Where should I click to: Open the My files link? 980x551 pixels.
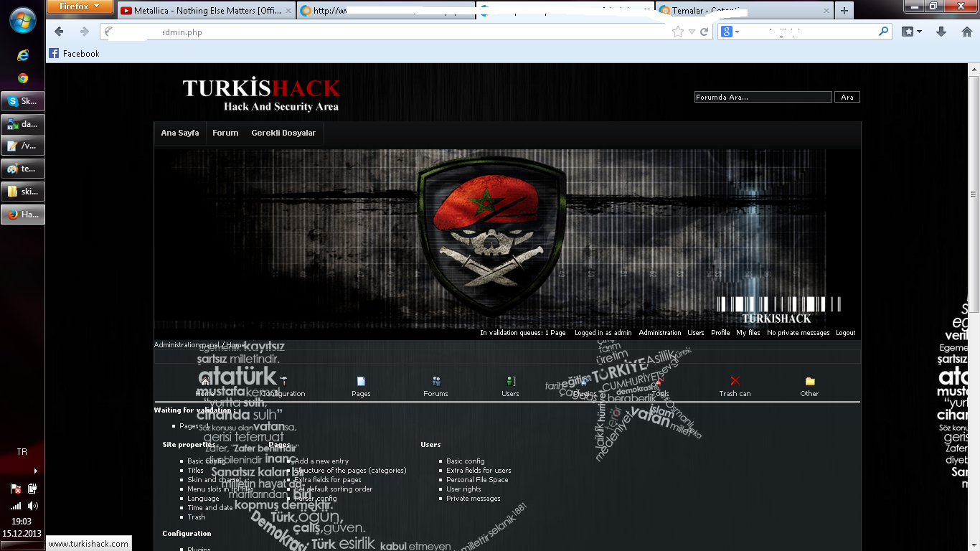[x=748, y=333]
